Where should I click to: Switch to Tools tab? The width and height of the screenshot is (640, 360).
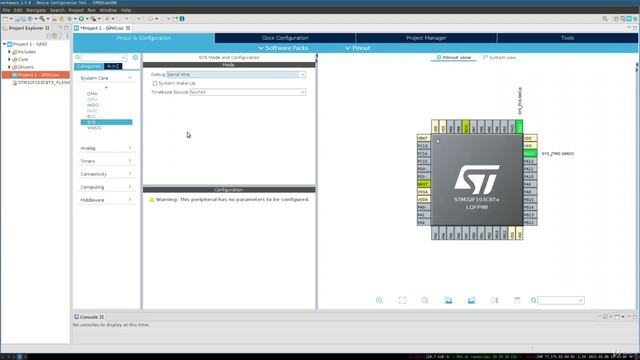(567, 38)
